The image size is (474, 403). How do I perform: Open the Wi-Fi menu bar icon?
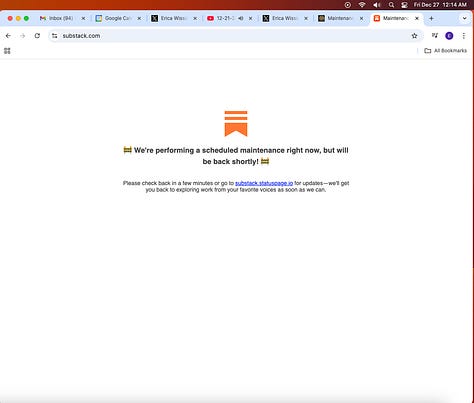tap(362, 5)
